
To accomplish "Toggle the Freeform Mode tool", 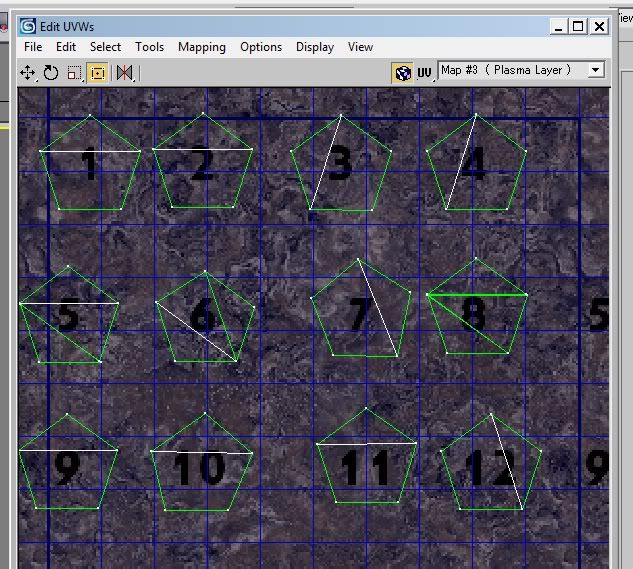I will [x=97, y=73].
